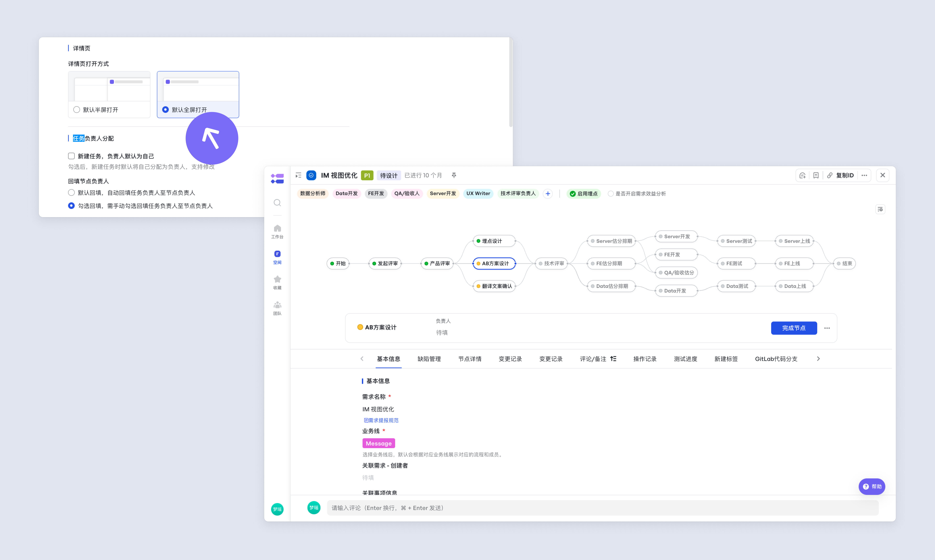Screen dimensions: 935x560
Task: Click the bookmark add icon in header
Action: [x=816, y=176]
